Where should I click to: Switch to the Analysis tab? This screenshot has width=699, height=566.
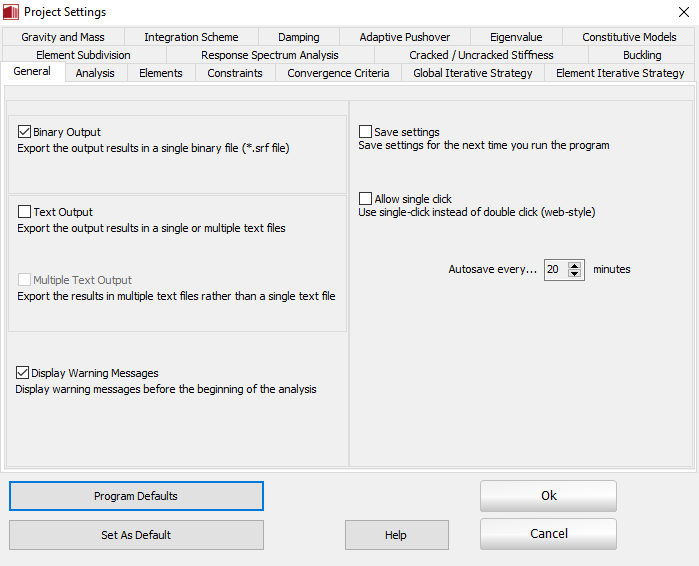(95, 73)
